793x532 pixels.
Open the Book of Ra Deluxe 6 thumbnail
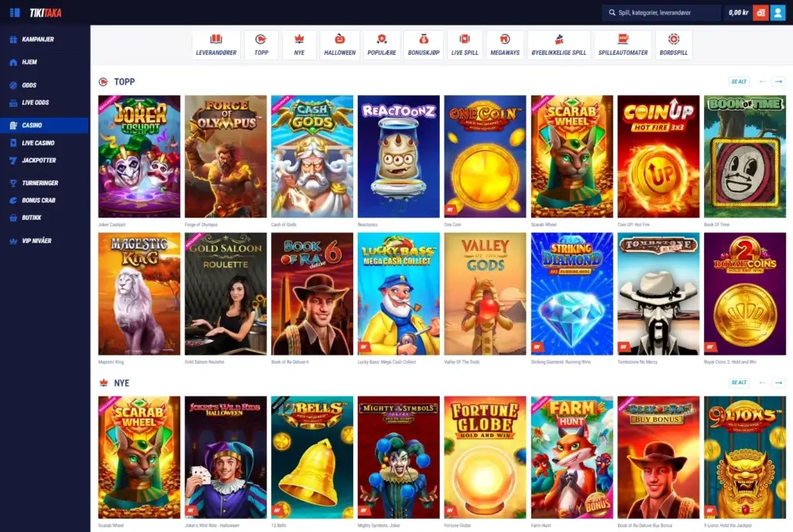pyautogui.click(x=312, y=293)
